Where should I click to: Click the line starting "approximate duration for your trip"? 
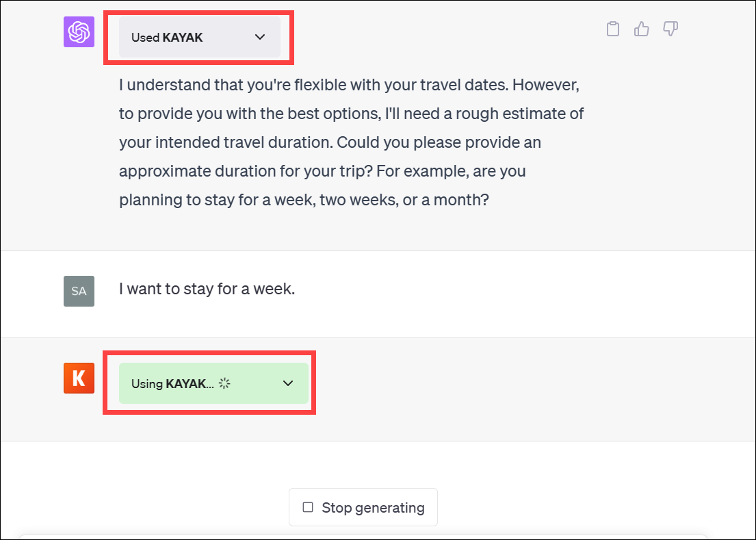pyautogui.click(x=322, y=171)
